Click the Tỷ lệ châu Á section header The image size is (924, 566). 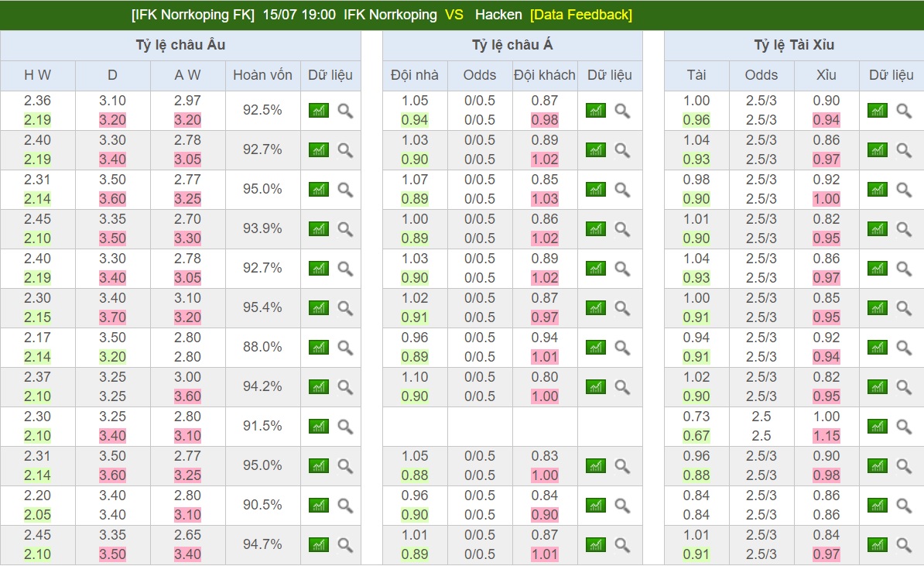[x=512, y=45]
